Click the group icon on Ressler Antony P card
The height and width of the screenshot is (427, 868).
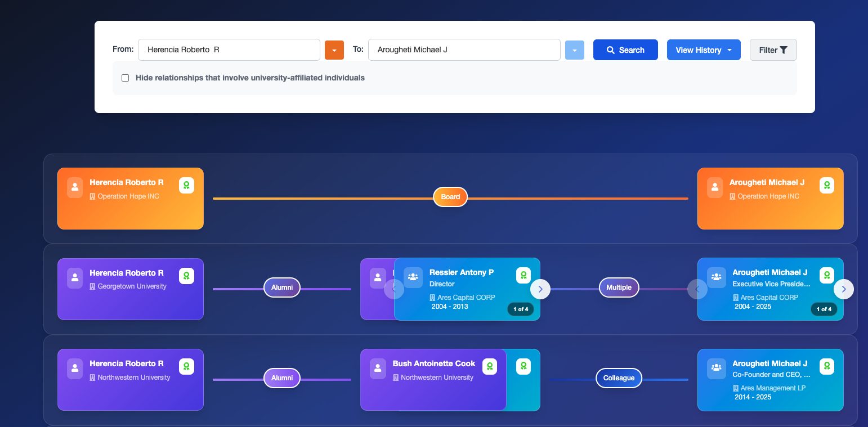pos(413,277)
